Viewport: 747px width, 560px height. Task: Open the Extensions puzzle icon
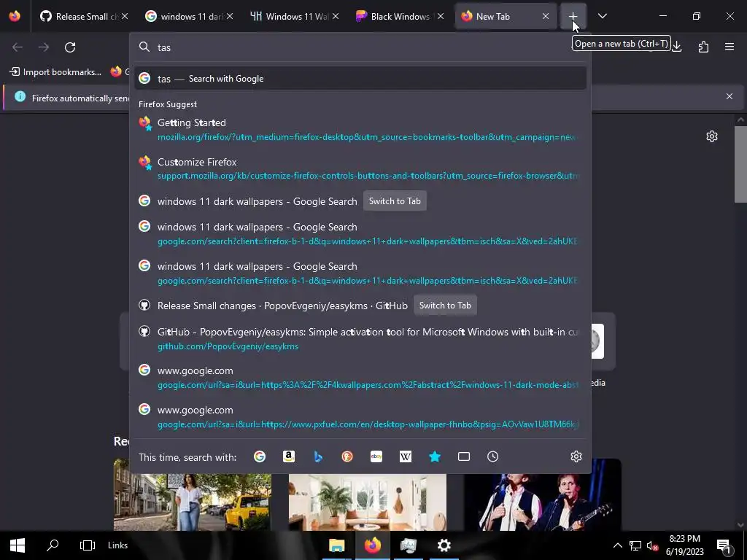point(703,47)
